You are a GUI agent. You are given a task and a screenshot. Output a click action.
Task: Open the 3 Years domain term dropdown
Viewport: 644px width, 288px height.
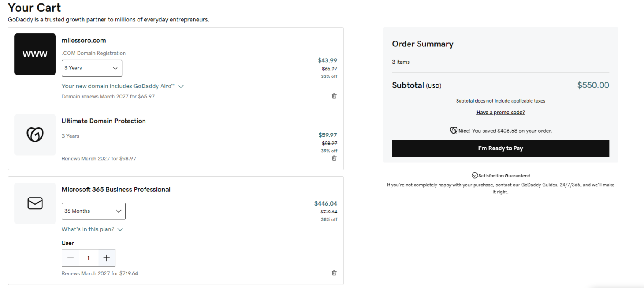coord(92,68)
